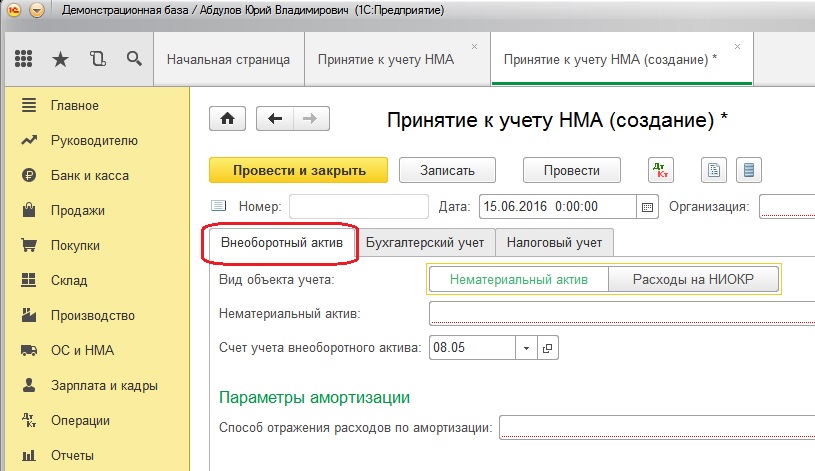Go to home page via house button
Viewport: 815px width, 471px height.
click(x=227, y=119)
